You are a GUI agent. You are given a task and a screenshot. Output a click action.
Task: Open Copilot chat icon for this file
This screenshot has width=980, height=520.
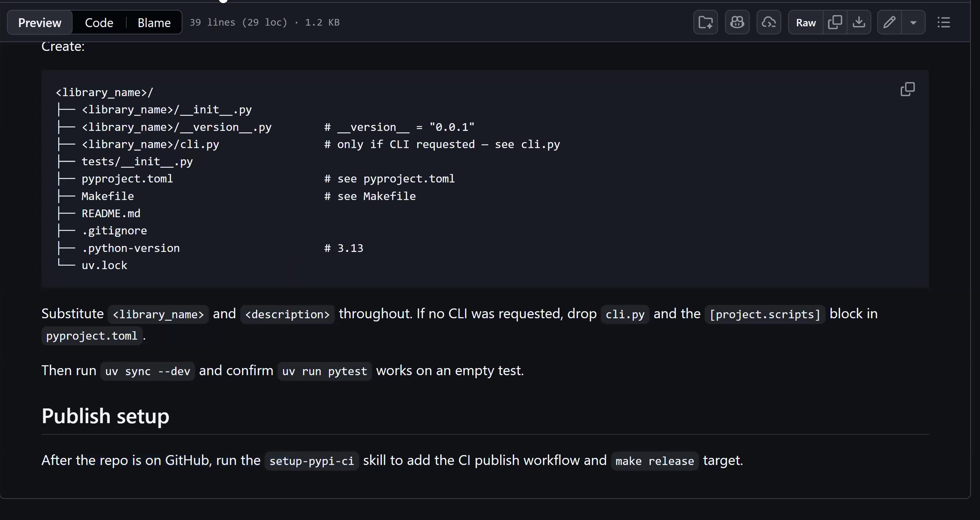point(737,22)
